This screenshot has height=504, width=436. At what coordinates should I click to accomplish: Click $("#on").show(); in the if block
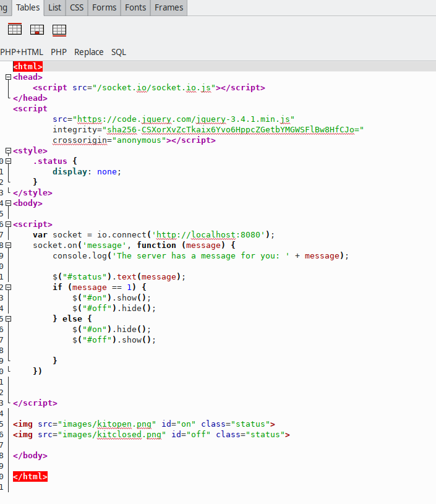pos(111,298)
